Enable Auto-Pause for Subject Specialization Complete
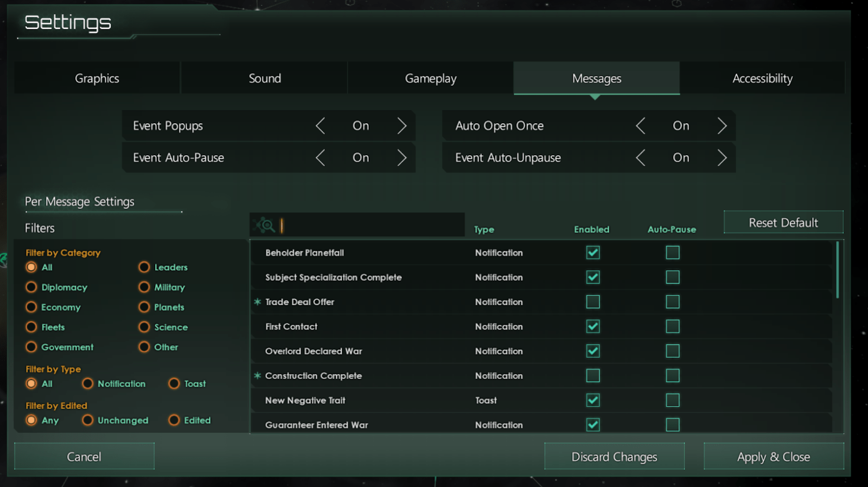This screenshot has width=868, height=487. pyautogui.click(x=673, y=277)
